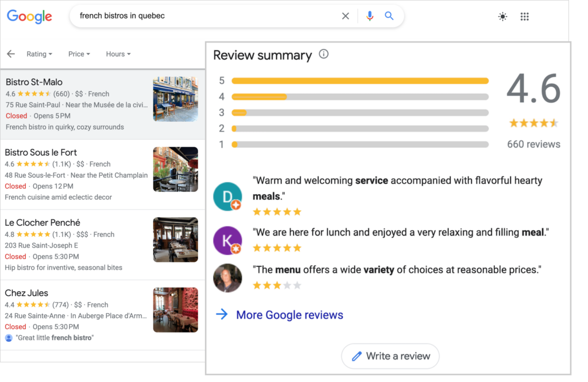Clear the search query with the X icon
The width and height of the screenshot is (588, 382).
(345, 16)
